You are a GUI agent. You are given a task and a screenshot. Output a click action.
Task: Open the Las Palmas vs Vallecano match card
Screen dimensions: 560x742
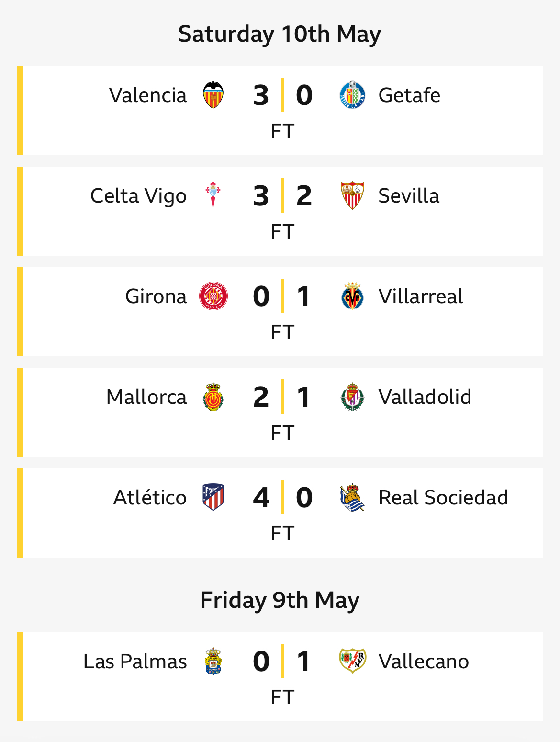coord(280,677)
